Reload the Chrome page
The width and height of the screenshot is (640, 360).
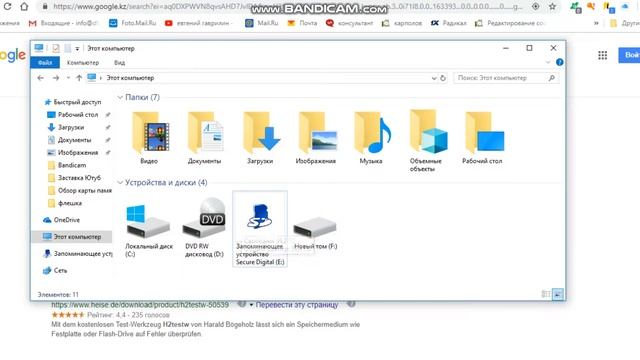coord(7,7)
